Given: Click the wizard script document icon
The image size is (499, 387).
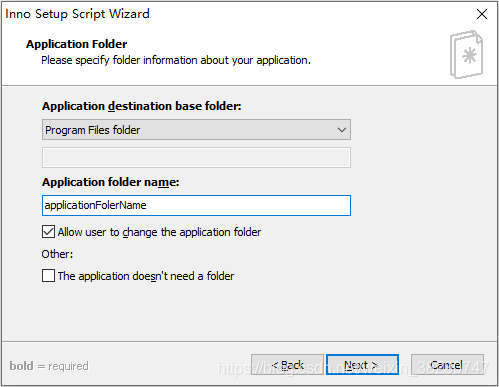Looking at the screenshot, I should coord(466,54).
